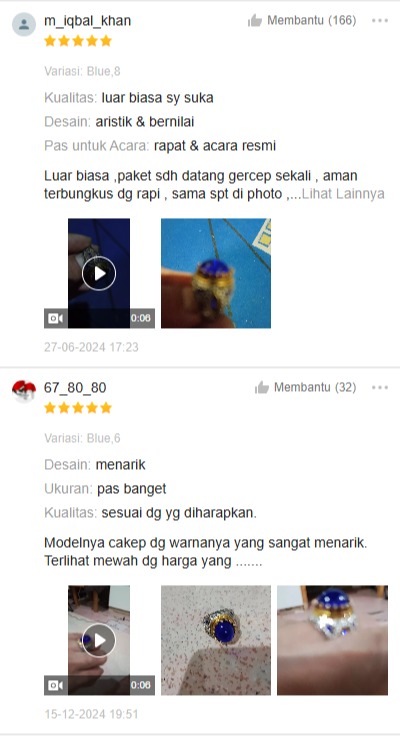Click Membantu (166) helpful button
This screenshot has width=400, height=736.
coord(302,20)
